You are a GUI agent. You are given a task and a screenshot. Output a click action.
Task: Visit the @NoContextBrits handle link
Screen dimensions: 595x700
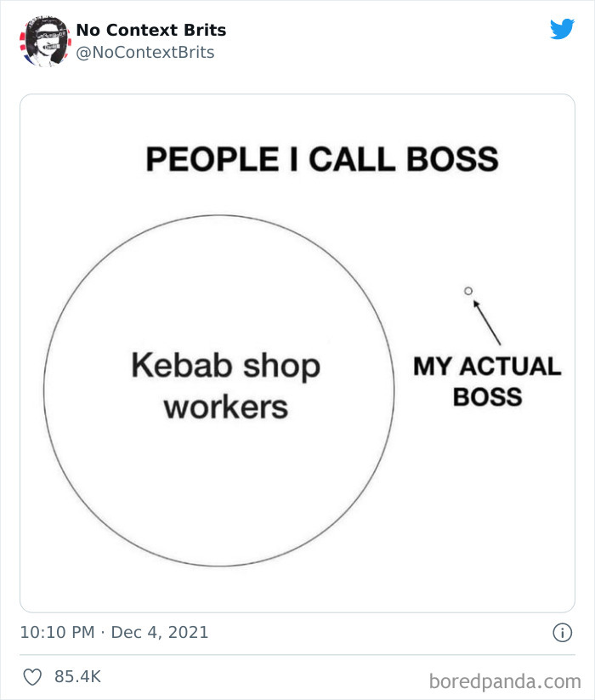[145, 53]
